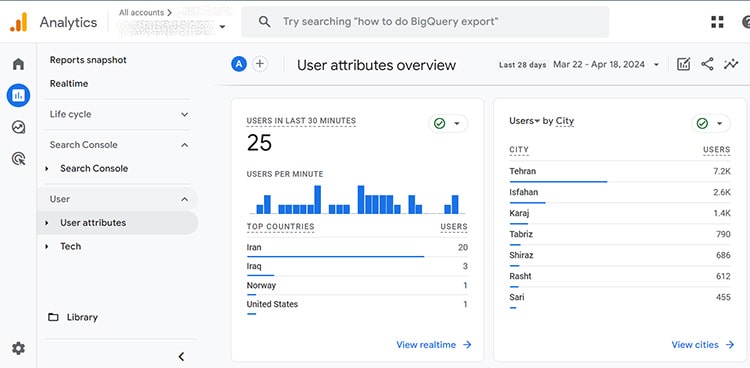This screenshot has height=368, width=750.
Task: Open the Library link
Action: [82, 317]
